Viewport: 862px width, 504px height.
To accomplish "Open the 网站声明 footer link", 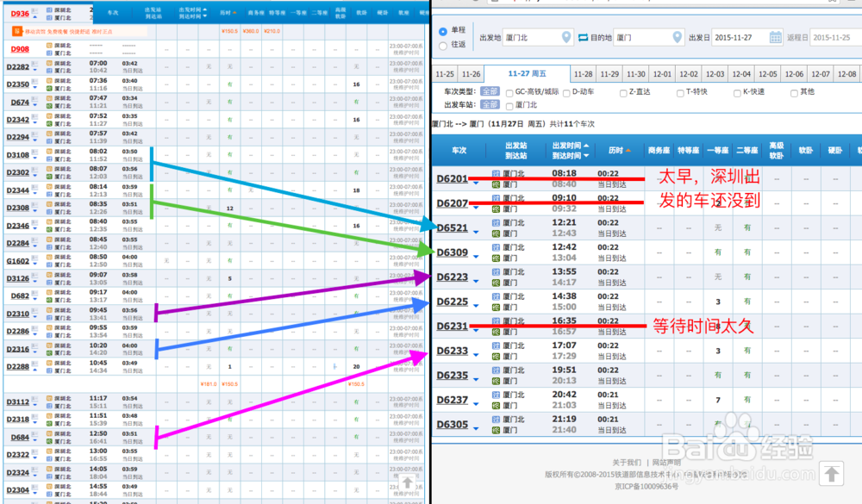I will pos(666,463).
